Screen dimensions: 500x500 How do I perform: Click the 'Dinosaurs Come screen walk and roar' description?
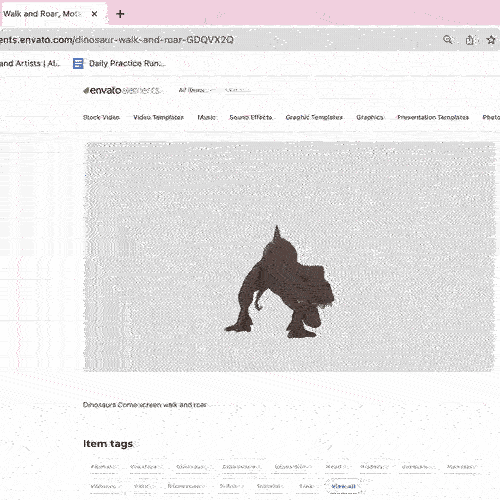click(x=145, y=405)
